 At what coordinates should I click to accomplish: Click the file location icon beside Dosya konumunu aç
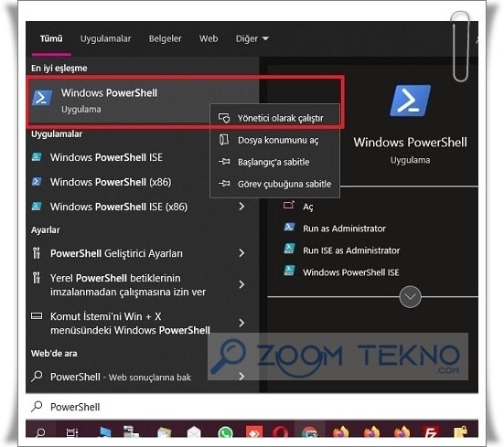[x=224, y=140]
